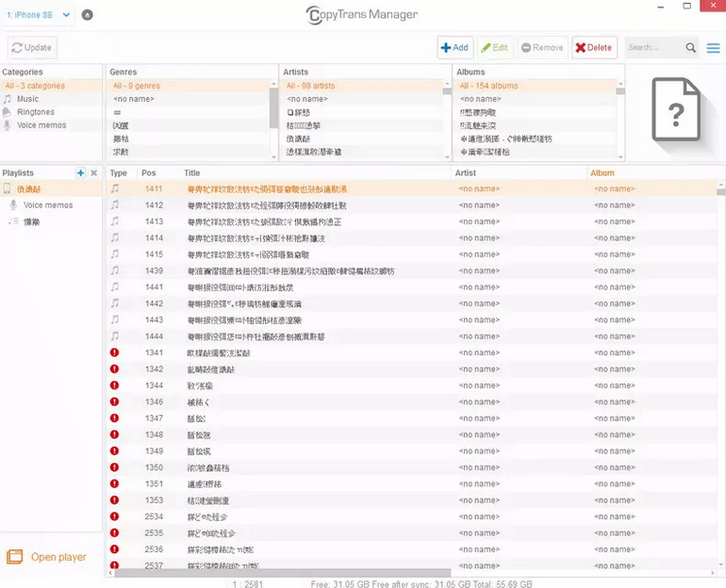Click red error icon of track 1353
This screenshot has width=726, height=588.
[115, 500]
